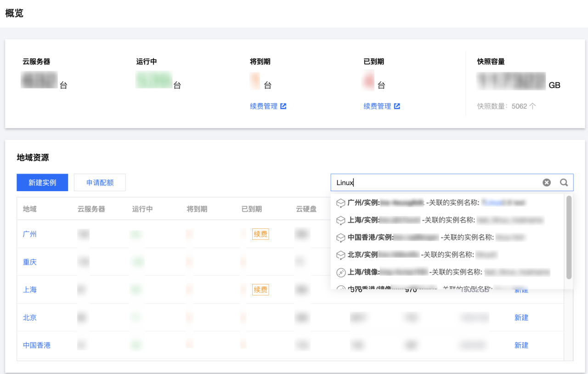Screen dimensions: 588x374
Task: Click the cube icon beside 北京/实例 suggestion
Action: (341, 255)
